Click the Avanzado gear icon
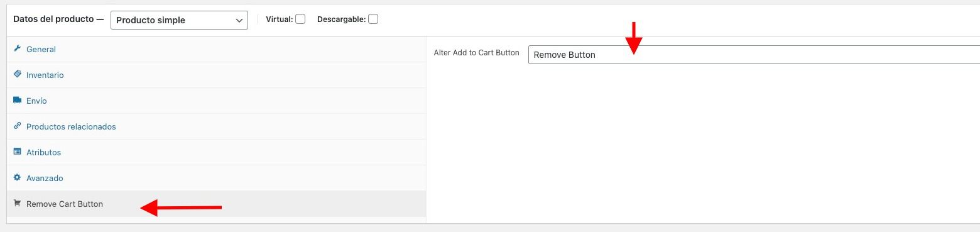 (x=18, y=178)
